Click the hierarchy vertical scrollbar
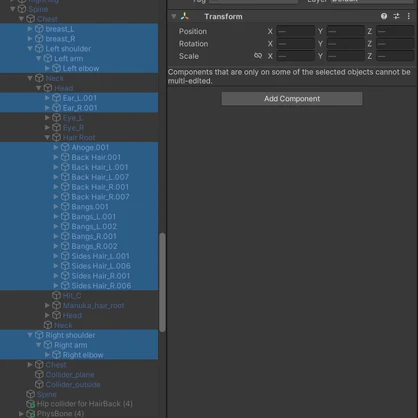This screenshot has height=418, width=418. point(162,282)
